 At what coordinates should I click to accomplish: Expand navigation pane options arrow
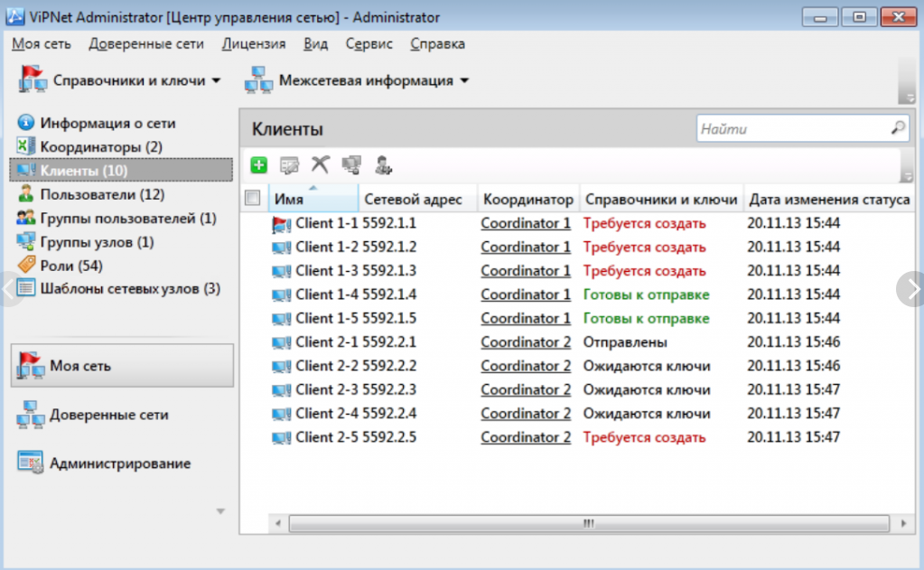coord(220,511)
